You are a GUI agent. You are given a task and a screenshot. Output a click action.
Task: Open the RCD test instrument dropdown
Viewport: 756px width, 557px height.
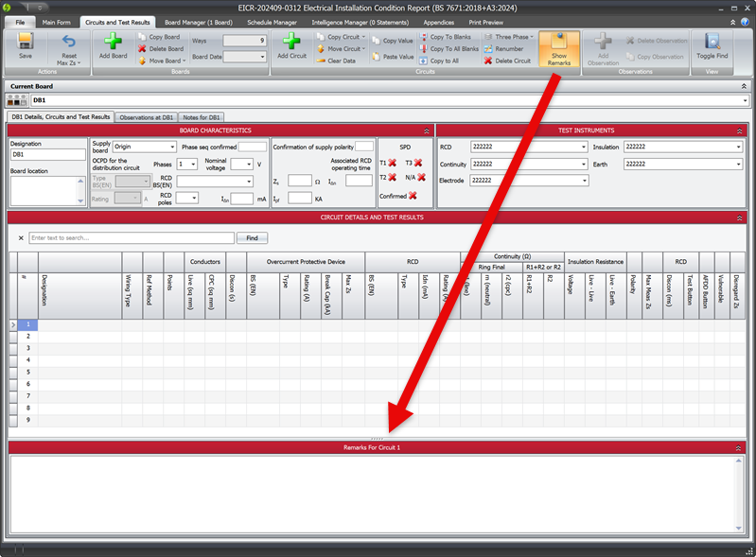[584, 147]
